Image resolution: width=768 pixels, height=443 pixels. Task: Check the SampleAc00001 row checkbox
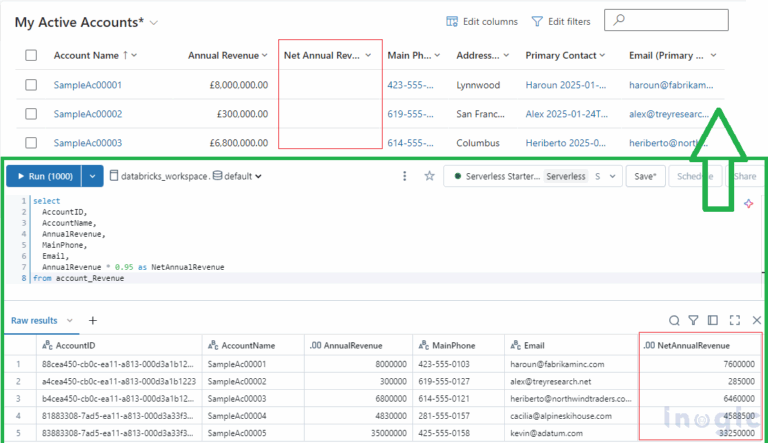[31, 85]
